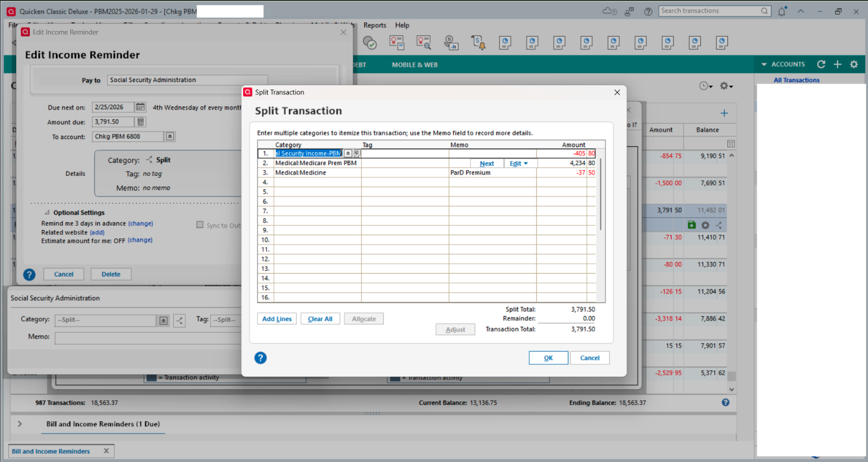This screenshot has width=868, height=462.
Task: Open the gear dropdown above the register
Action: (x=726, y=86)
